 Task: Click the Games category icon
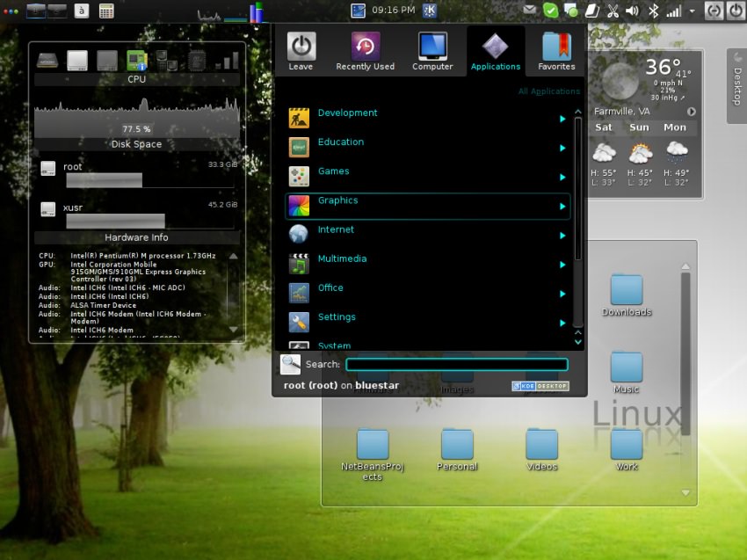(299, 176)
